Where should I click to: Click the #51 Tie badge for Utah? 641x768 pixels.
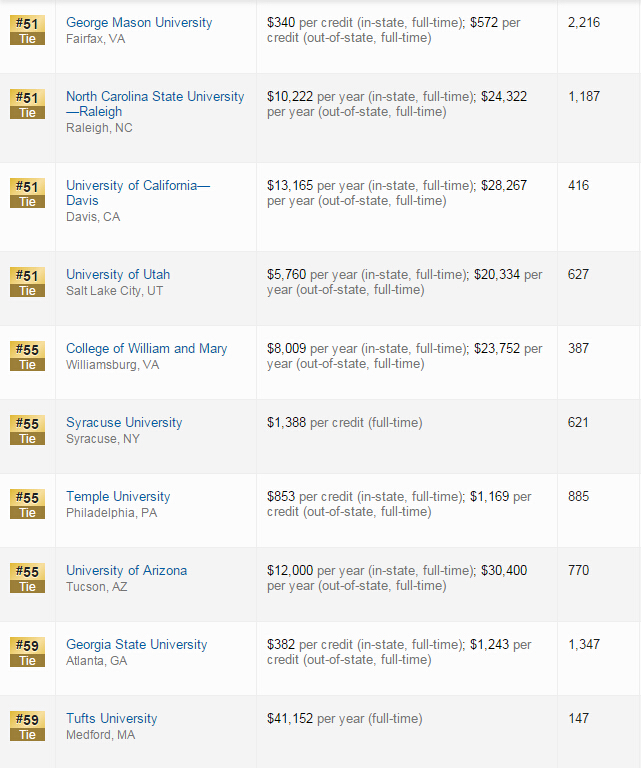click(x=27, y=282)
